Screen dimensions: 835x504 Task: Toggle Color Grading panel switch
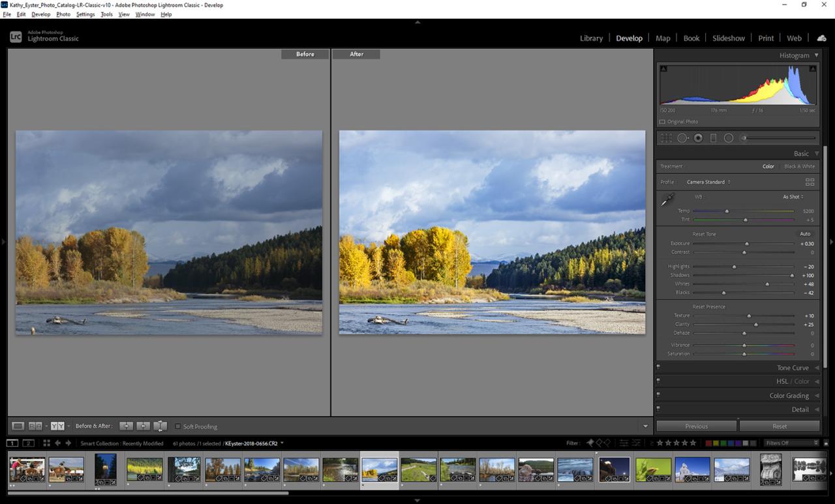coord(658,395)
